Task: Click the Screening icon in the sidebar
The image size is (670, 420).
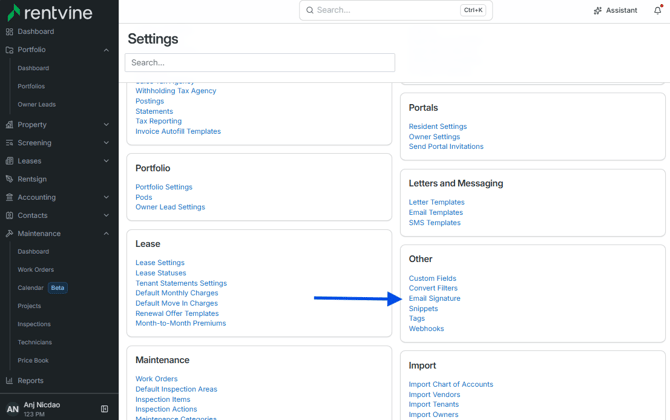Action: 9,143
